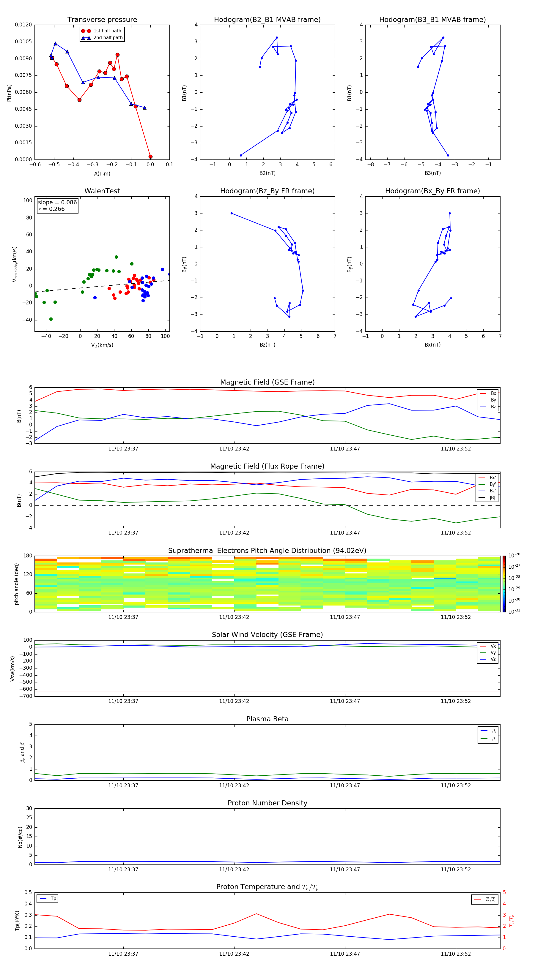535x980 pixels.
Task: Click the Bx' legend entry in Flux Rope plot
Action: (x=487, y=478)
